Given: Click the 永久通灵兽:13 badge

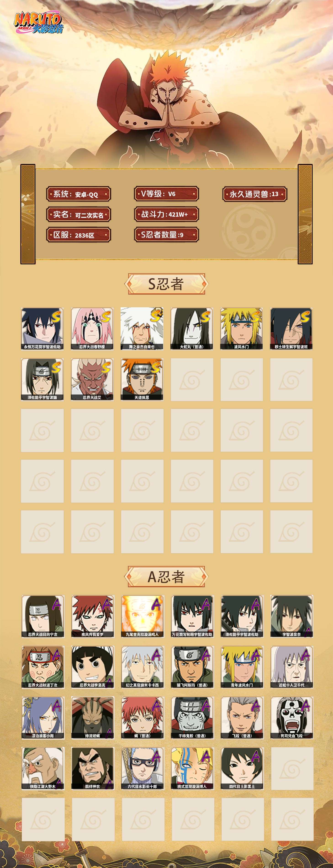Looking at the screenshot, I should [x=255, y=194].
